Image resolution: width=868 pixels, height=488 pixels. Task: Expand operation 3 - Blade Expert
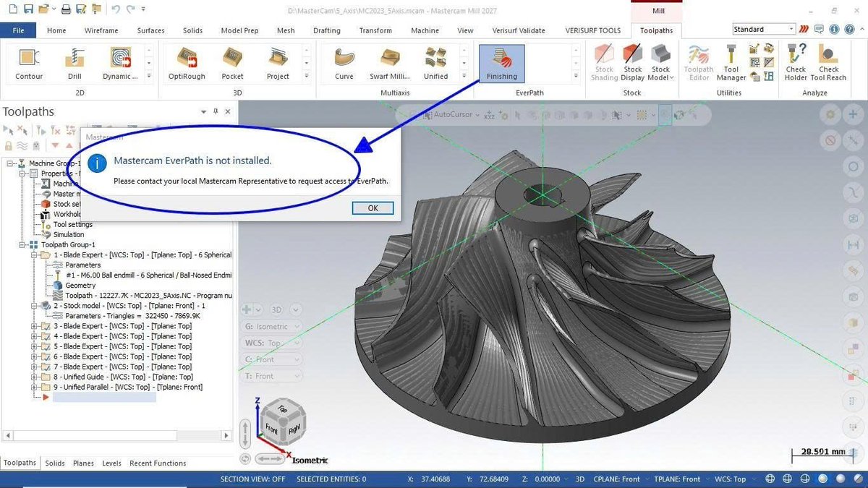click(x=35, y=326)
